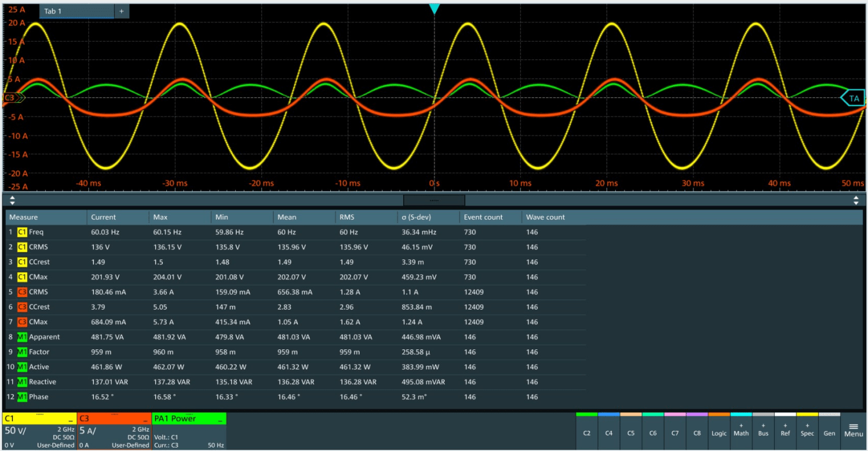The width and height of the screenshot is (868, 451).
Task: Select the C3 ground level marker
Action: pyautogui.click(x=13, y=98)
